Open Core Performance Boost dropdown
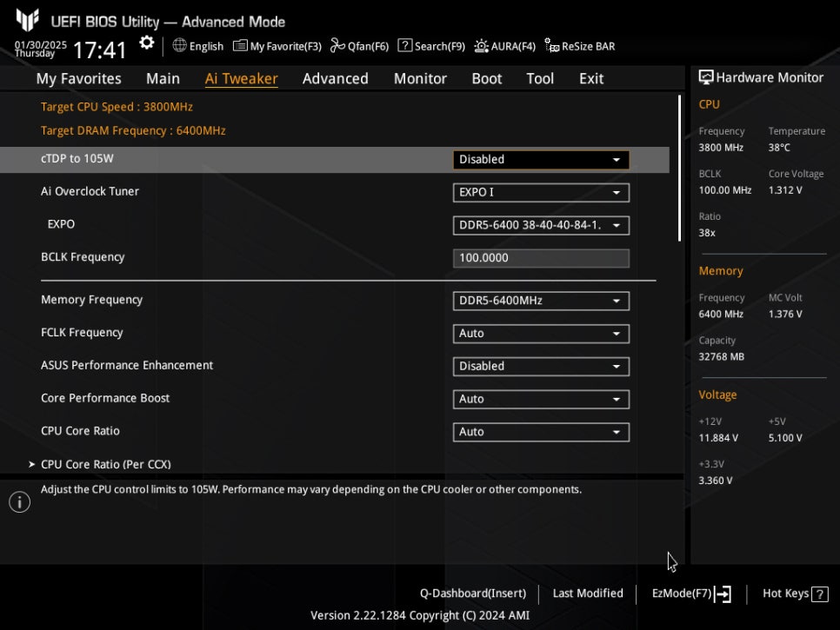This screenshot has height=630, width=840. click(x=541, y=400)
